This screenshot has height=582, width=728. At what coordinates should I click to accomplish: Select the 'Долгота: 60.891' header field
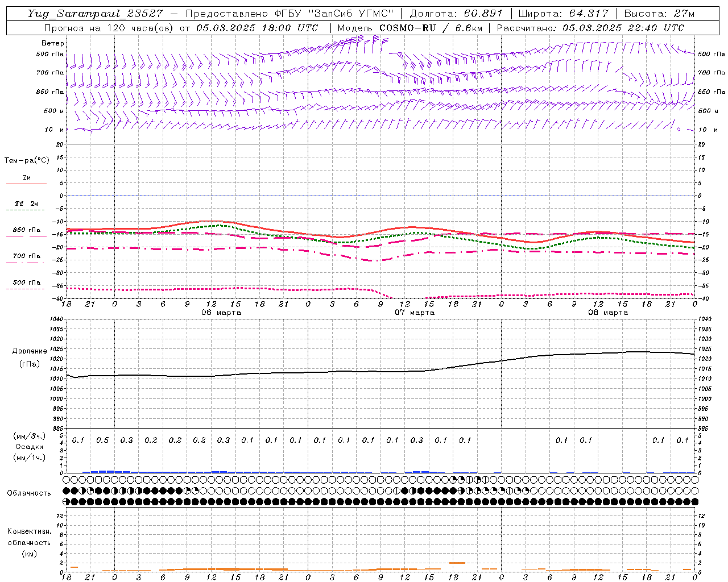point(456,14)
